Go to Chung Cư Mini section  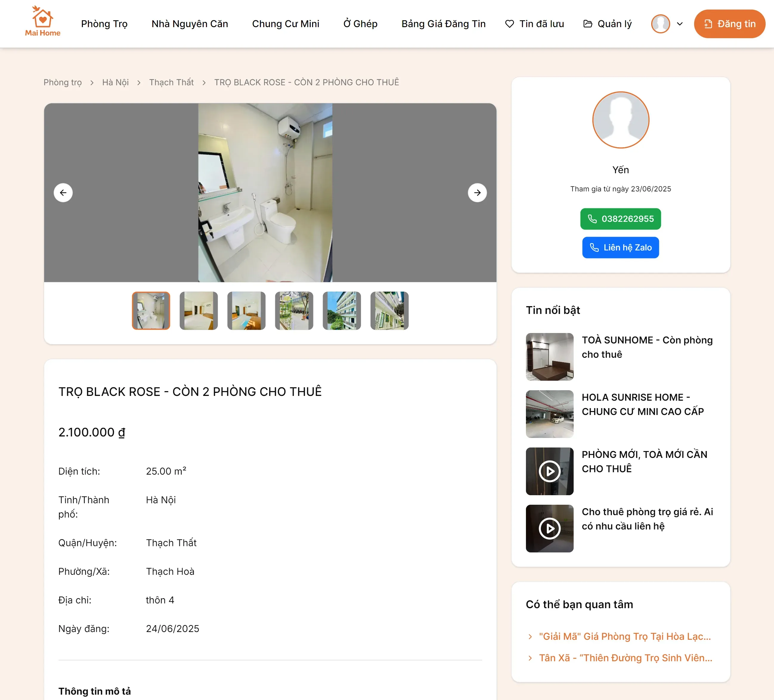(x=286, y=24)
